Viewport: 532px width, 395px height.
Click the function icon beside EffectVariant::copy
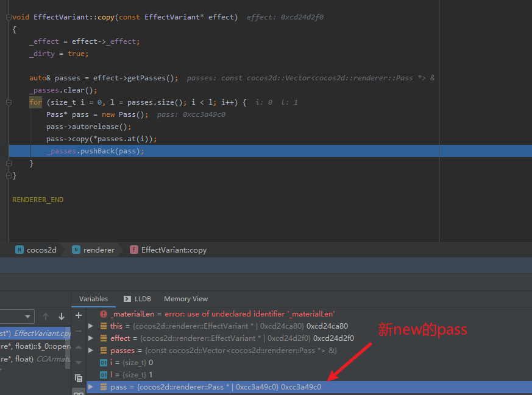[134, 250]
